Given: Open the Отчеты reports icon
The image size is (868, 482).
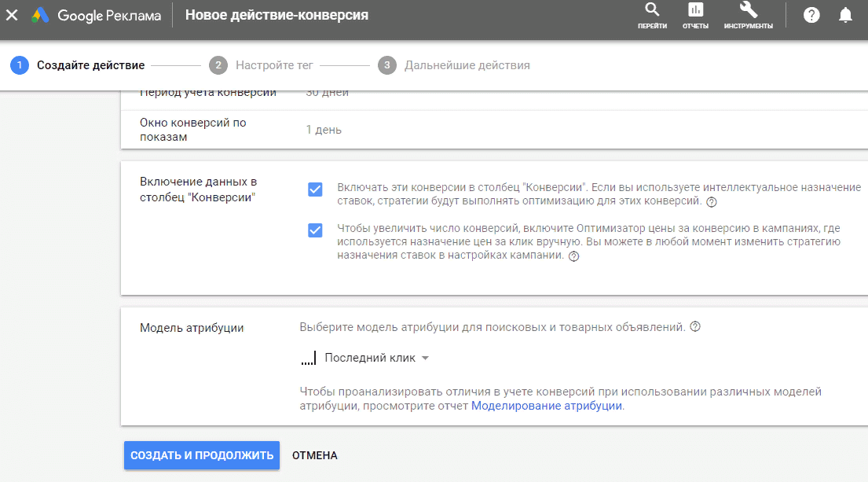Looking at the screenshot, I should pos(695,13).
